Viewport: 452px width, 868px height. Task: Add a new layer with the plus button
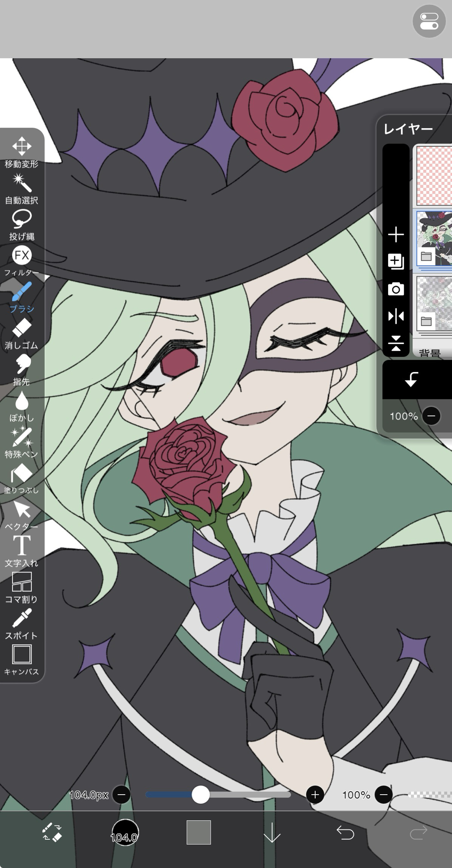(x=396, y=234)
